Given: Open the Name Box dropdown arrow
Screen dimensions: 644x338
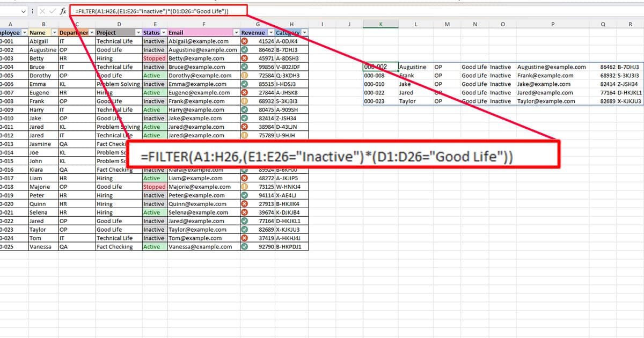Looking at the screenshot, I should pos(23,10).
